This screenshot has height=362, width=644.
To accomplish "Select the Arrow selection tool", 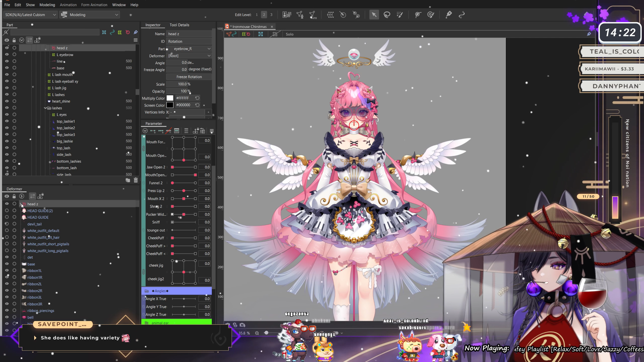I will click(374, 15).
